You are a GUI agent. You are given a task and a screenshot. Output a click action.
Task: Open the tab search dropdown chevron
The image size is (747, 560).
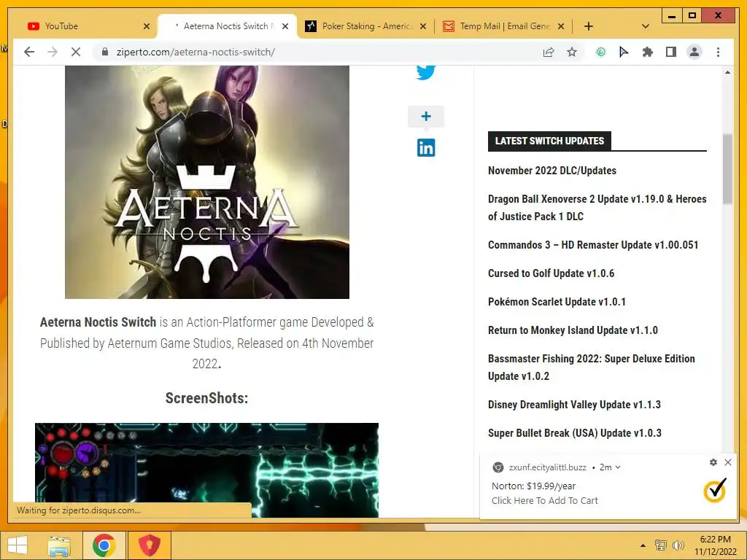point(646,26)
